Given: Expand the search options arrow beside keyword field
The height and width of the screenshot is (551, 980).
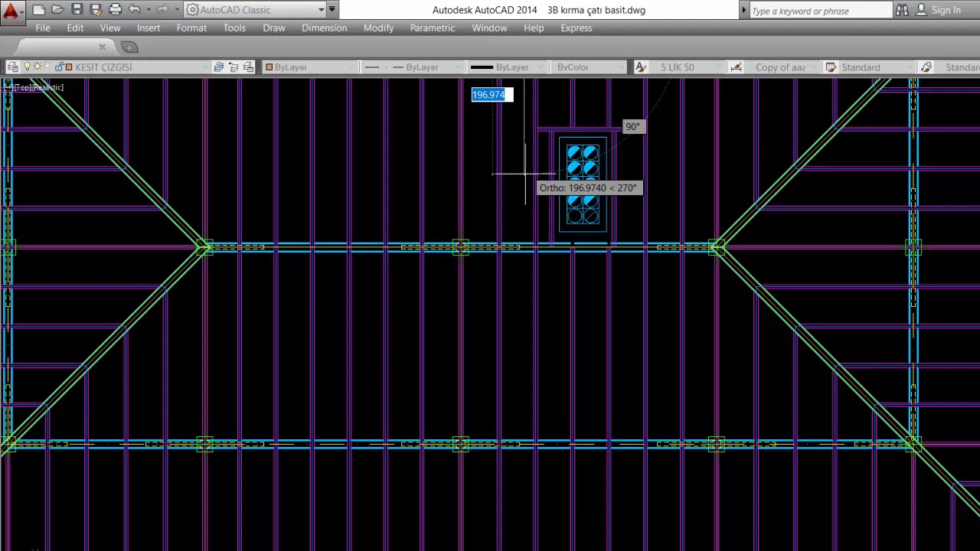Looking at the screenshot, I should 743,10.
